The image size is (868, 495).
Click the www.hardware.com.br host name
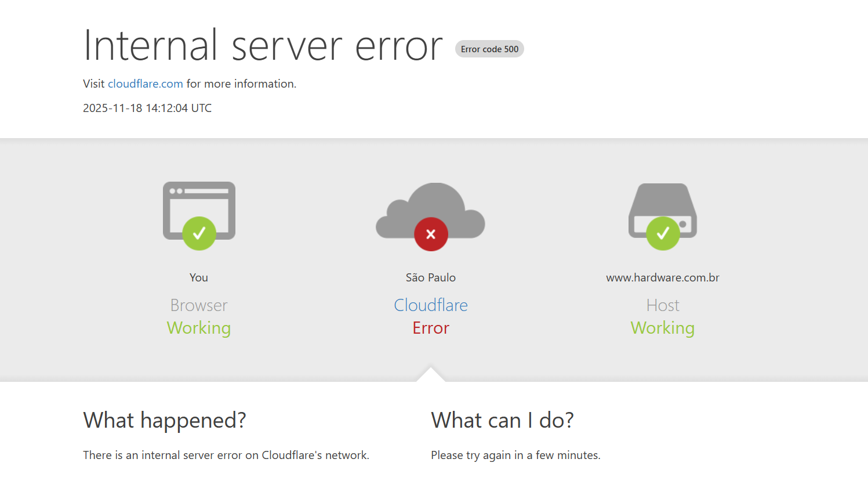pos(663,277)
